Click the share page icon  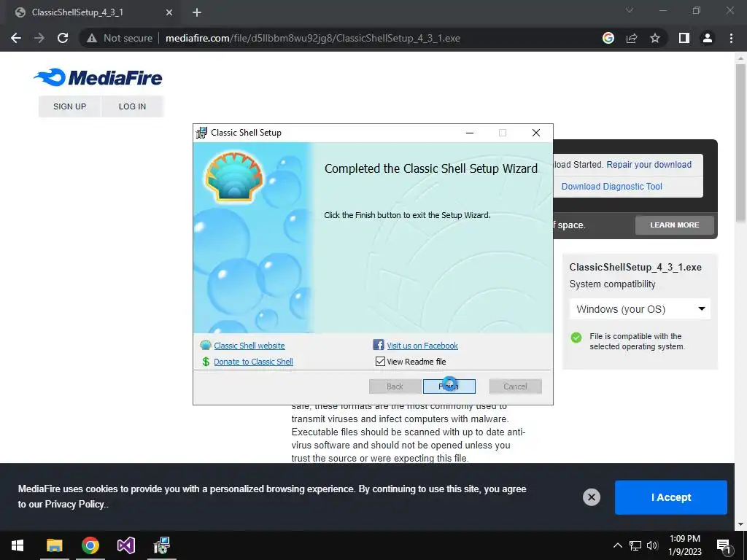pos(632,38)
